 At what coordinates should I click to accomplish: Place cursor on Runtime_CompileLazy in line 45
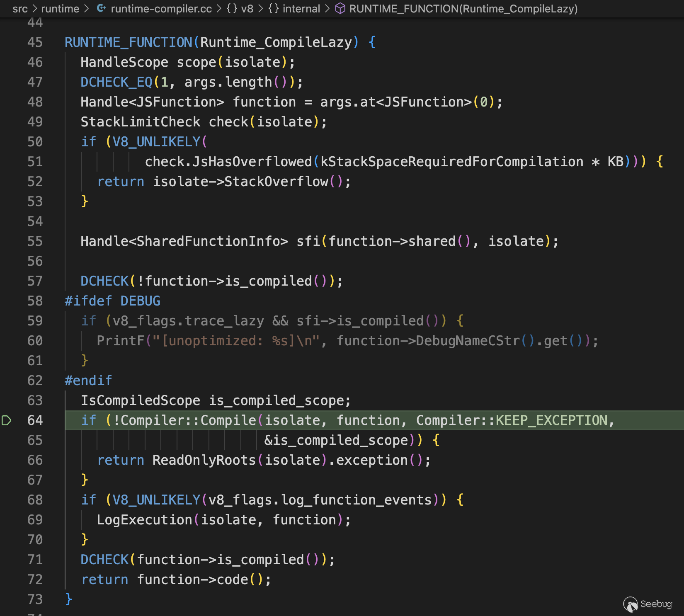(276, 42)
